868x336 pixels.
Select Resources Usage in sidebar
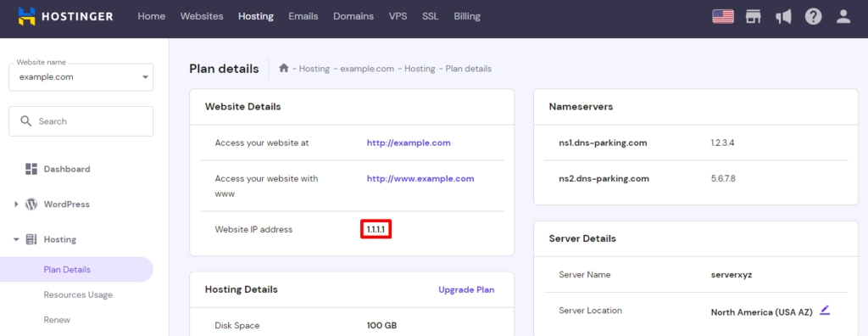pos(78,294)
